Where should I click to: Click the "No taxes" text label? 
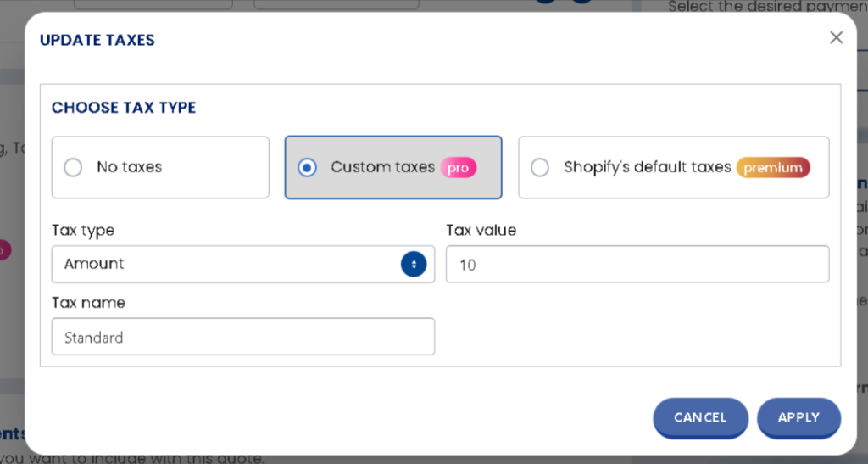click(x=129, y=167)
